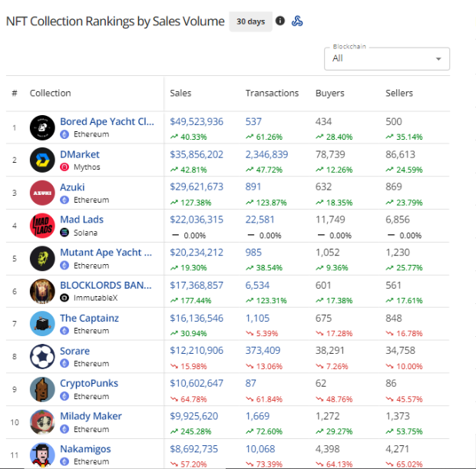Click the Ethereum icon under CryptoPunks

point(64,396)
